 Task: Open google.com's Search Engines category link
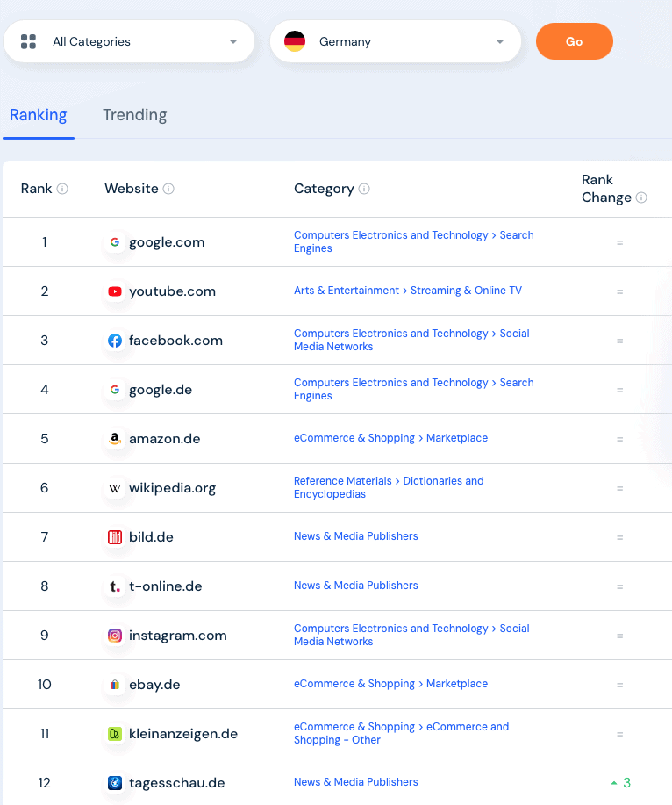[x=414, y=241]
